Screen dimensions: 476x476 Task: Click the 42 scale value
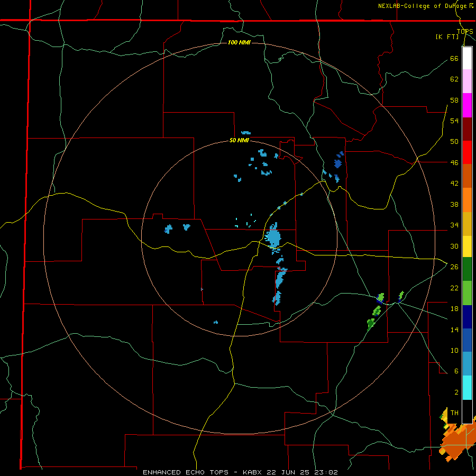point(454,184)
